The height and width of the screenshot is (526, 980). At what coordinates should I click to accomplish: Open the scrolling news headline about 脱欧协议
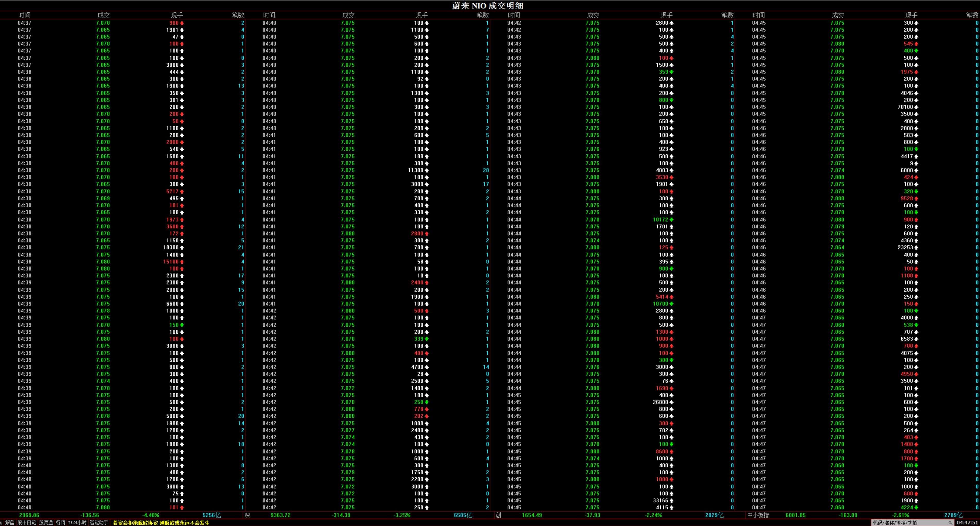[x=161, y=523]
